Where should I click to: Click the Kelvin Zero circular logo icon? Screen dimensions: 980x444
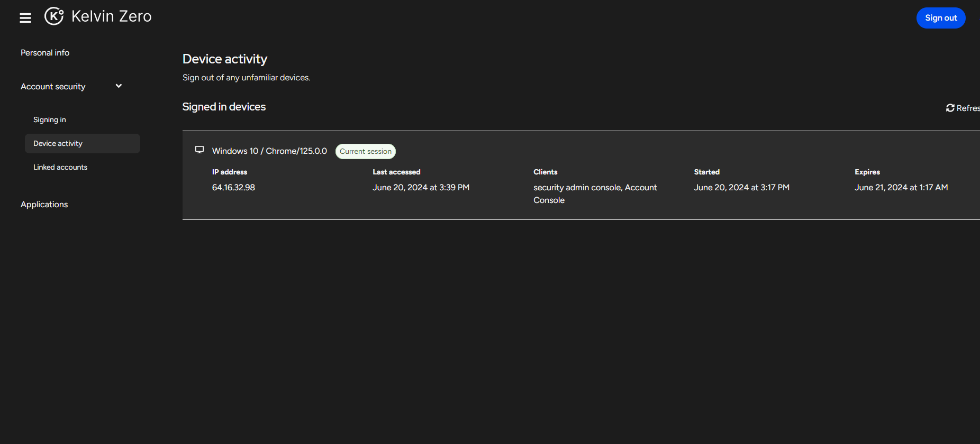54,16
